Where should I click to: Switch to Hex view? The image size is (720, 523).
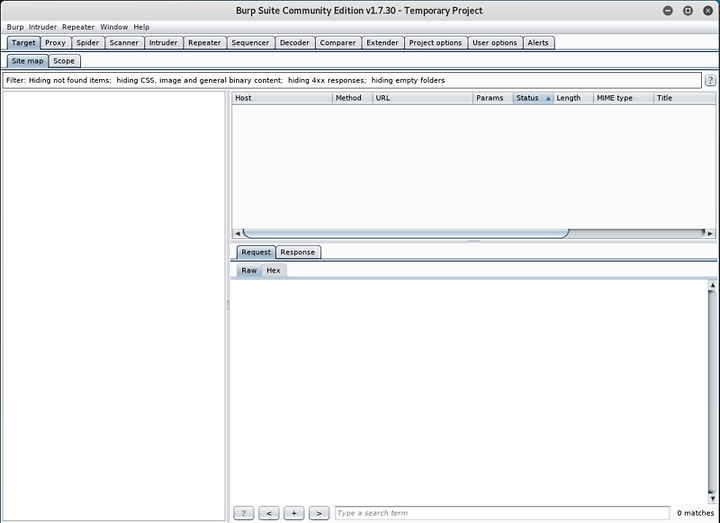[273, 270]
